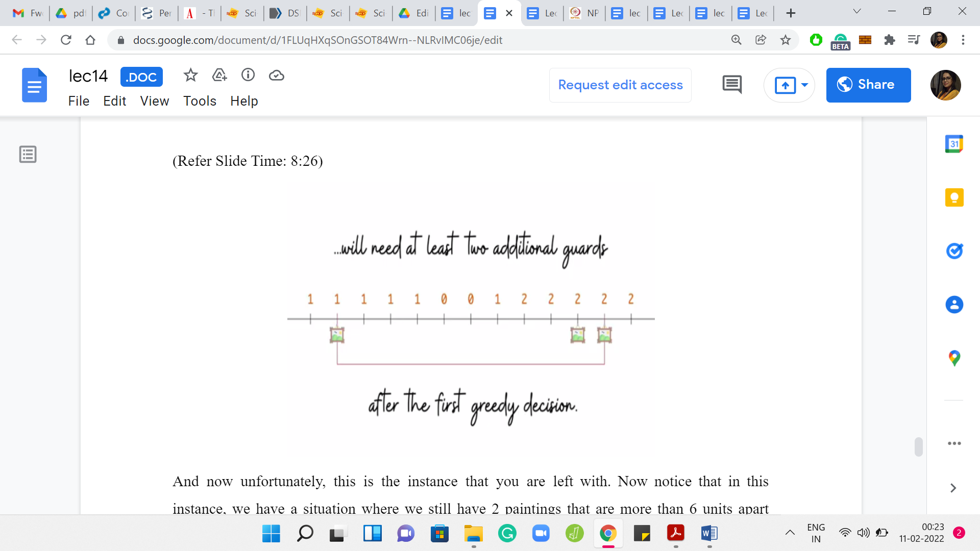Expand the present to meeting dropdown

[805, 85]
